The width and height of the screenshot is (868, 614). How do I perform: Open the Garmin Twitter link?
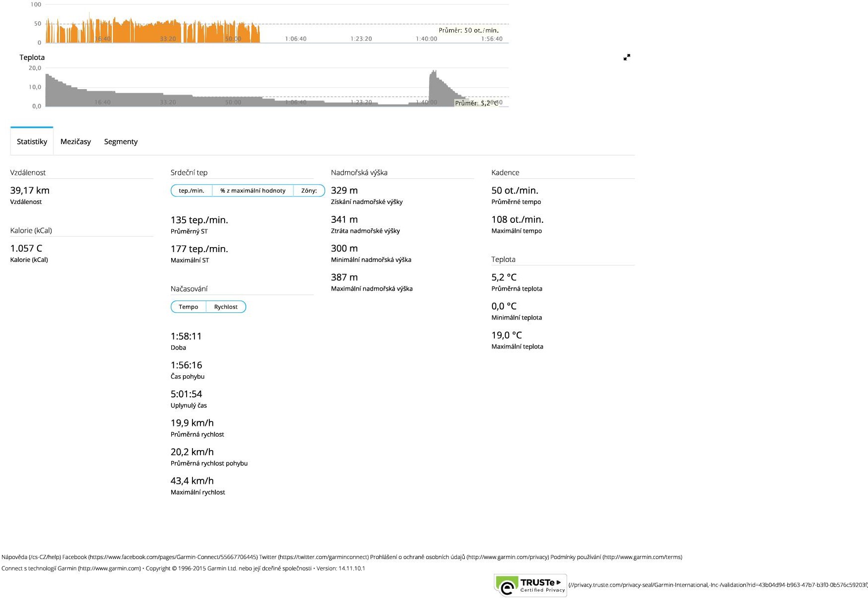pyautogui.click(x=314, y=557)
